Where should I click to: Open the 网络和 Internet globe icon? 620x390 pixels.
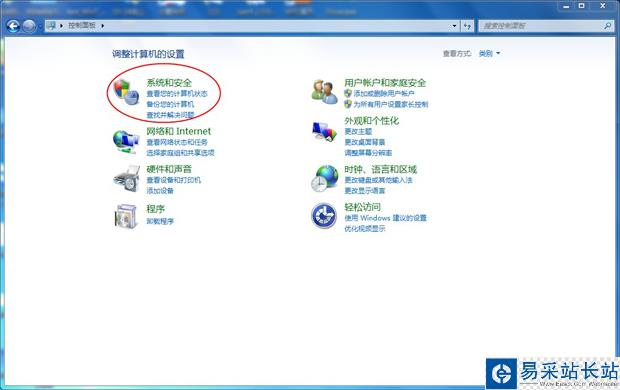tap(126, 142)
